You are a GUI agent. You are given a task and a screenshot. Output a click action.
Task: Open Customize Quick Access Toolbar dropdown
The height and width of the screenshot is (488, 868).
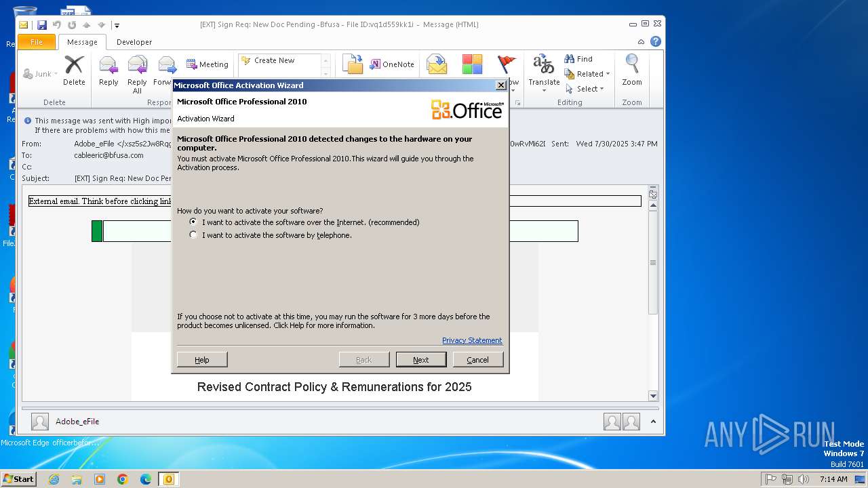[117, 26]
